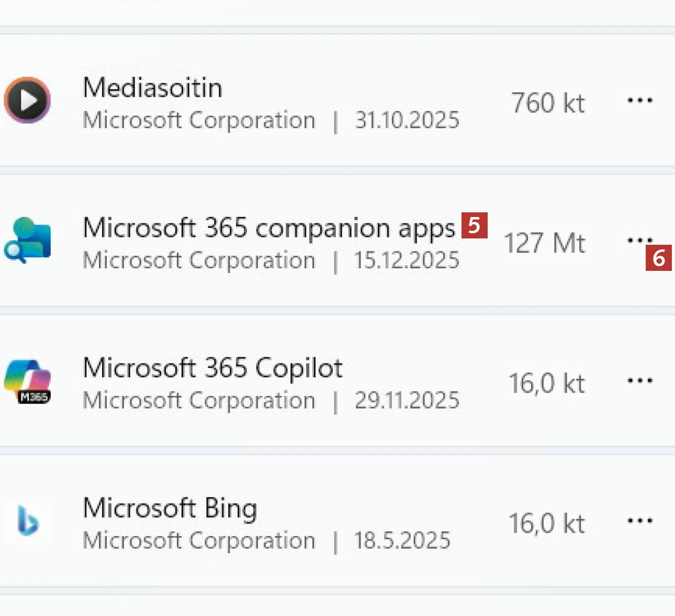Image resolution: width=675 pixels, height=616 pixels.
Task: Click the Microsoft 365 companion apps icon
Action: (x=27, y=240)
